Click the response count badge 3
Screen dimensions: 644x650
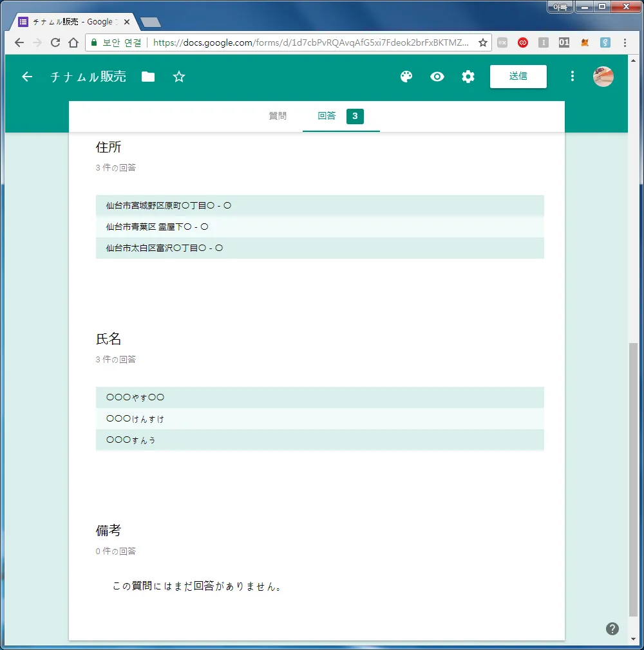[355, 116]
